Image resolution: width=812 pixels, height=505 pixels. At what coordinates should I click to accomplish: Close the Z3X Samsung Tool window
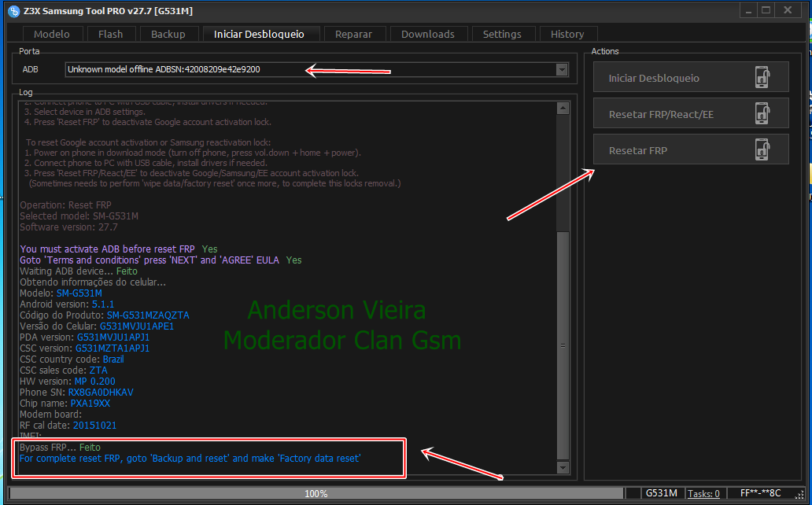(x=788, y=10)
